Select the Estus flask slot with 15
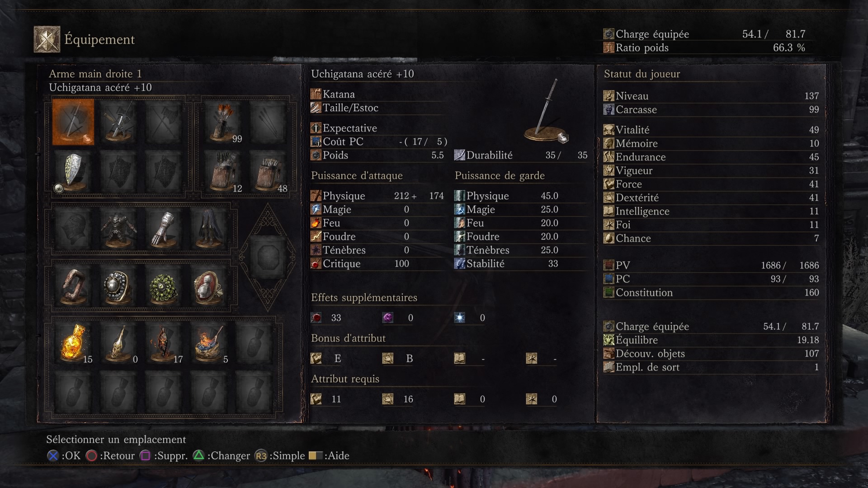Image resolution: width=868 pixels, height=488 pixels. (x=73, y=344)
